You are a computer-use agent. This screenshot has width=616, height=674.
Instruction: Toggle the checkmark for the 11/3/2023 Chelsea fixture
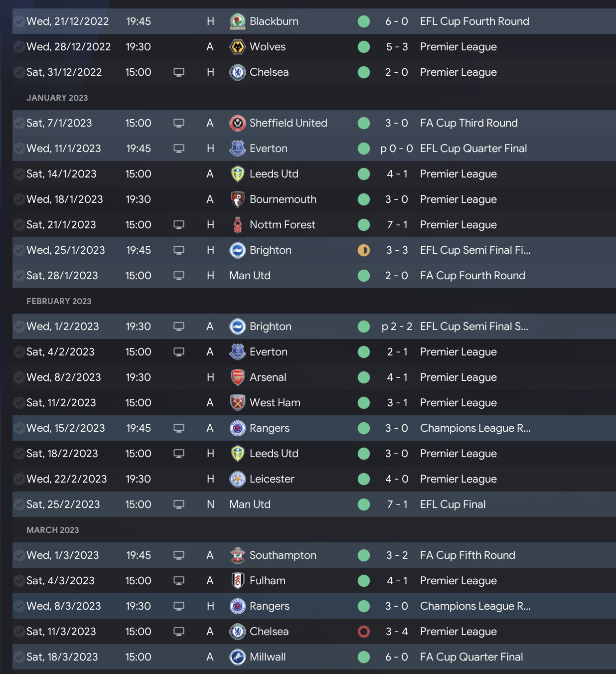coord(19,632)
